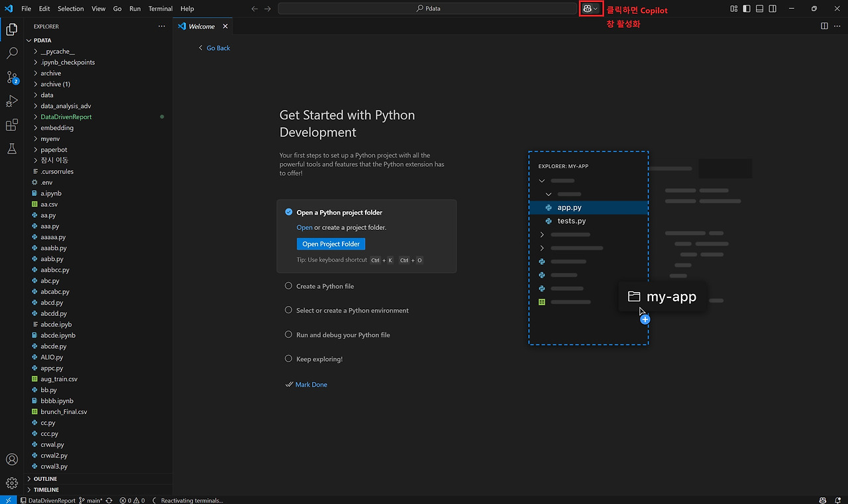Open the Search view in the activity bar
Viewport: 848px width, 504px height.
point(11,53)
